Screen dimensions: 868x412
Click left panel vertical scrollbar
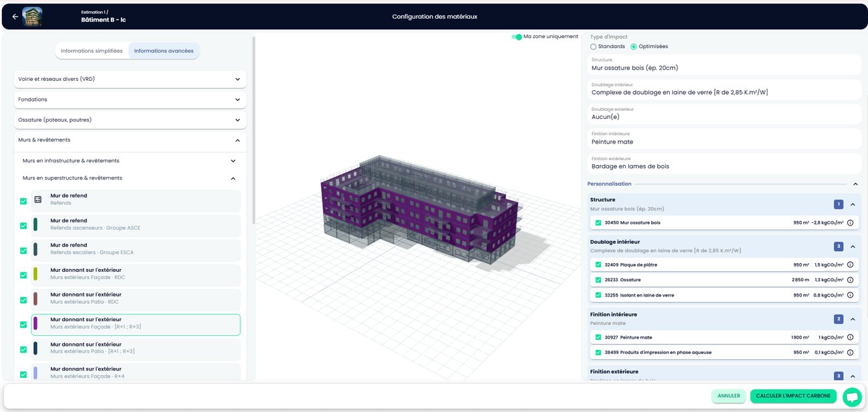(x=254, y=130)
